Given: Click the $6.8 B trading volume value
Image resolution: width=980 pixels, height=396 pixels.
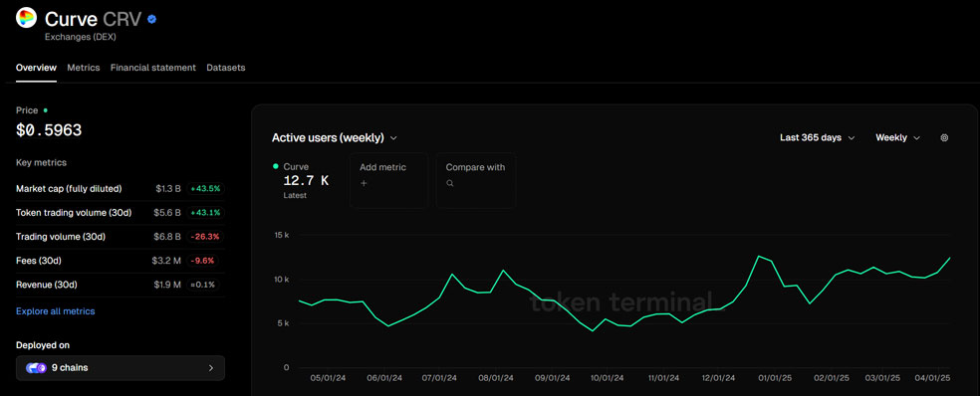Looking at the screenshot, I should pos(167,237).
